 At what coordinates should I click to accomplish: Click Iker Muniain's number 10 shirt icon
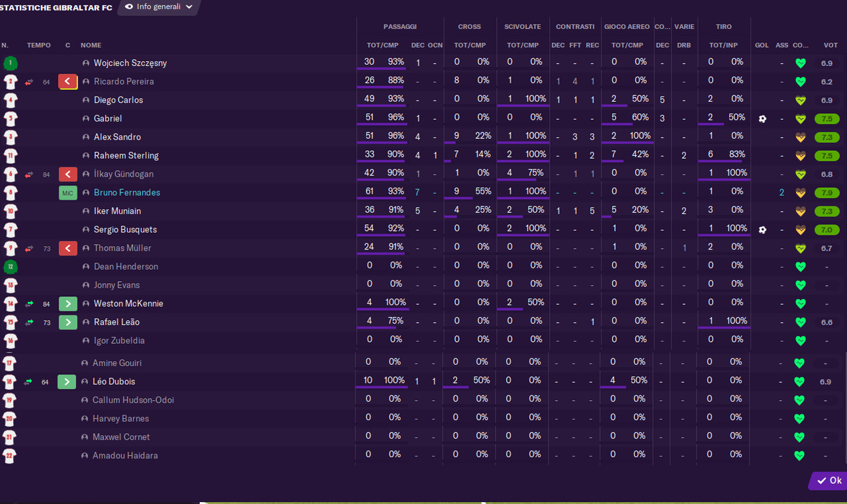[x=10, y=212]
